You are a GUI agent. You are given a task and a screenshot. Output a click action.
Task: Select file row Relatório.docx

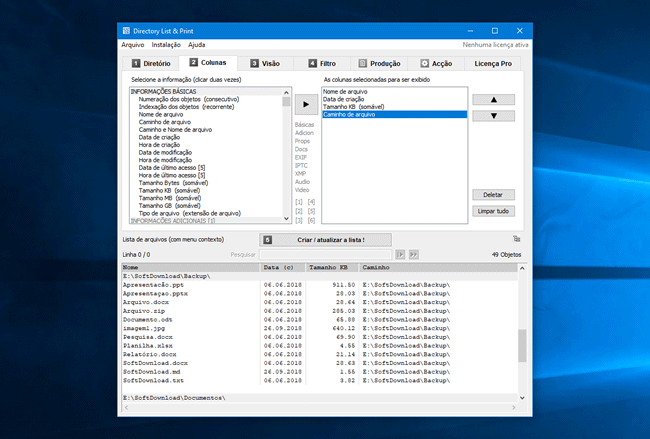coord(319,354)
